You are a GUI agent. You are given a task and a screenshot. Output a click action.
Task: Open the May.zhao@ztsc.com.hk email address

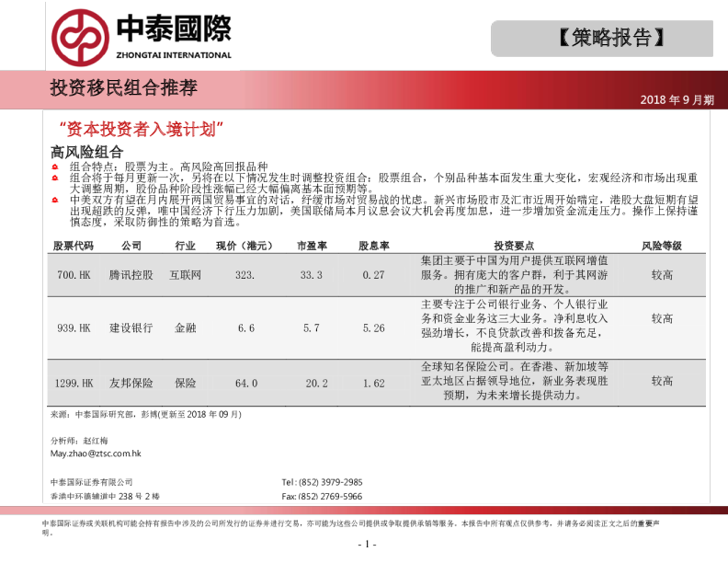(96, 454)
